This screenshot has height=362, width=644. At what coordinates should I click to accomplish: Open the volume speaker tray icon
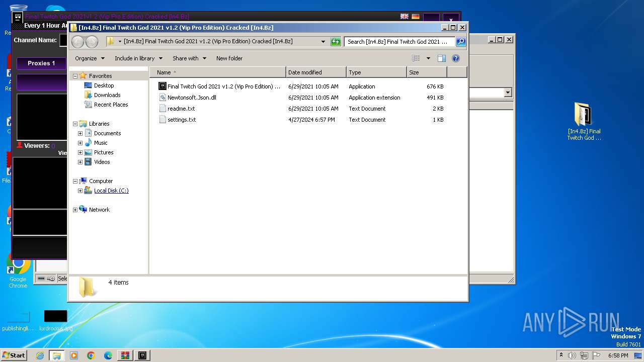coord(572,355)
